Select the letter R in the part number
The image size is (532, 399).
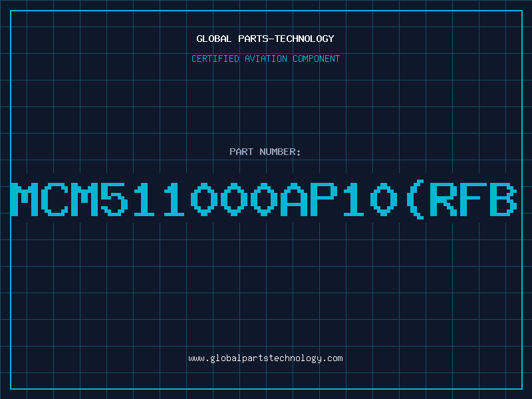pyautogui.click(x=444, y=199)
